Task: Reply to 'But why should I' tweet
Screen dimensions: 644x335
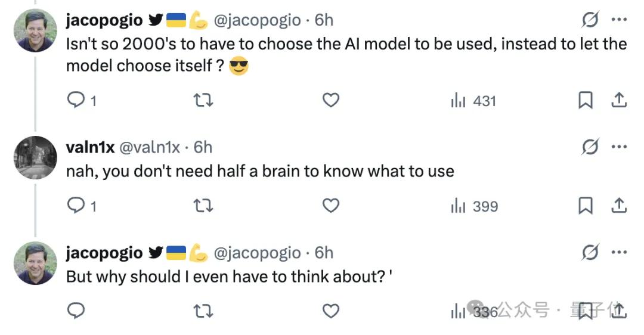Action: pyautogui.click(x=76, y=311)
